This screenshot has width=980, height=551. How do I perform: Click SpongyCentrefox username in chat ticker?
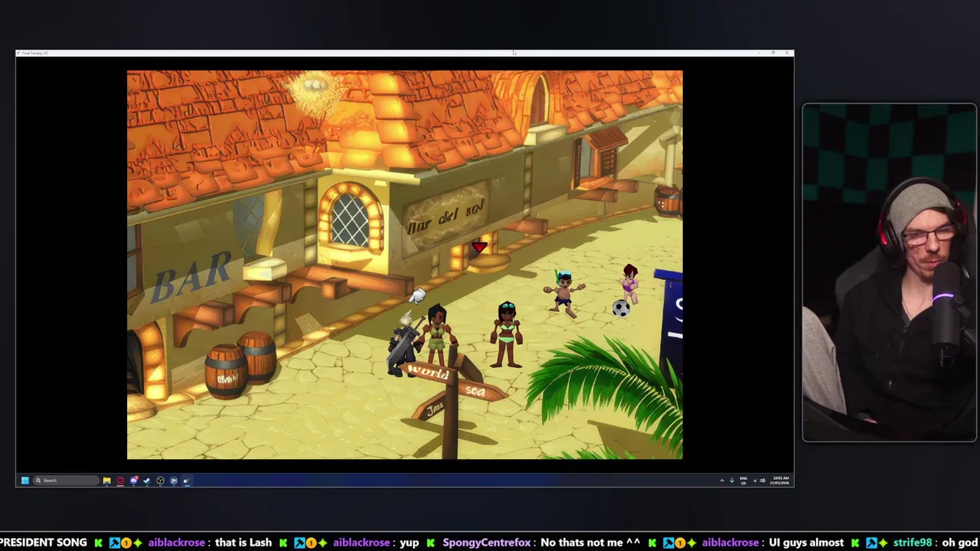[486, 543]
